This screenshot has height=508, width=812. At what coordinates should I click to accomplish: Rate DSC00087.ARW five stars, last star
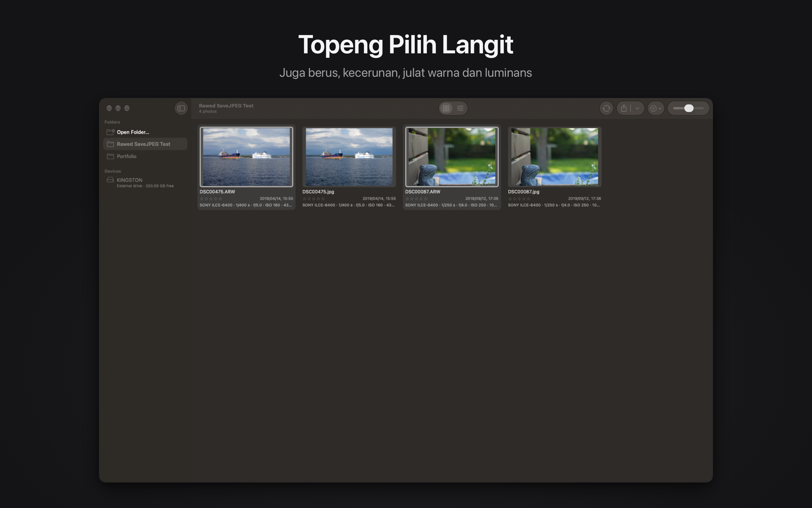pyautogui.click(x=425, y=199)
